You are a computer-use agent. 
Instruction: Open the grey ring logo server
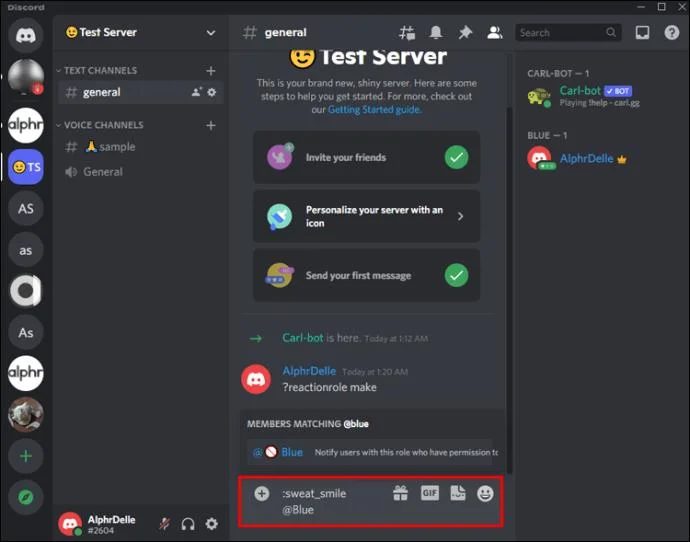click(26, 291)
